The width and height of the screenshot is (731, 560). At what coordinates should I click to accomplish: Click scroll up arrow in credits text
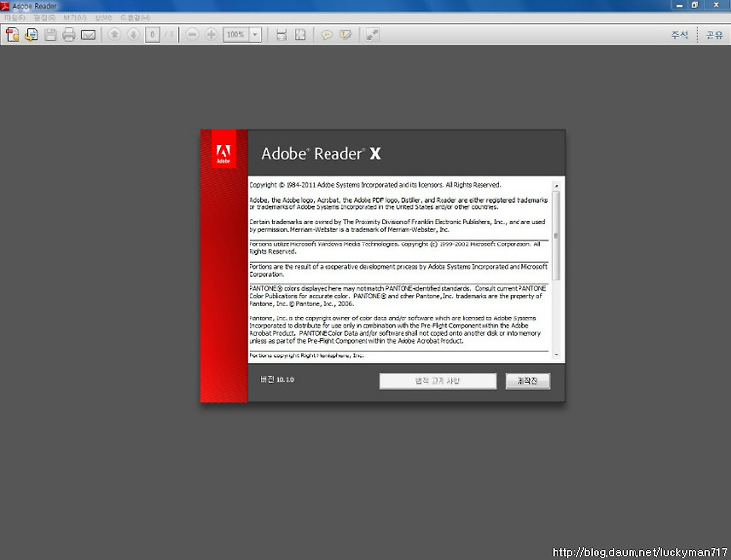tap(556, 185)
